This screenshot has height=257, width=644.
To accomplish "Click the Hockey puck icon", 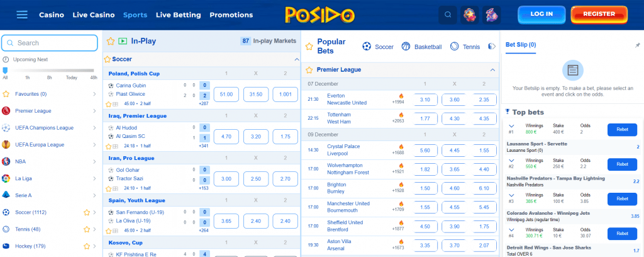I will click(x=6, y=246).
